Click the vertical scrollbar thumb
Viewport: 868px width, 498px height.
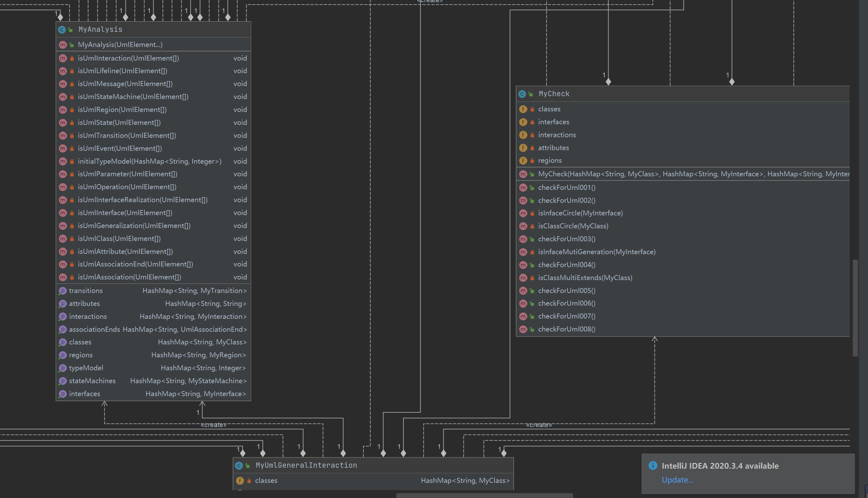click(x=855, y=308)
